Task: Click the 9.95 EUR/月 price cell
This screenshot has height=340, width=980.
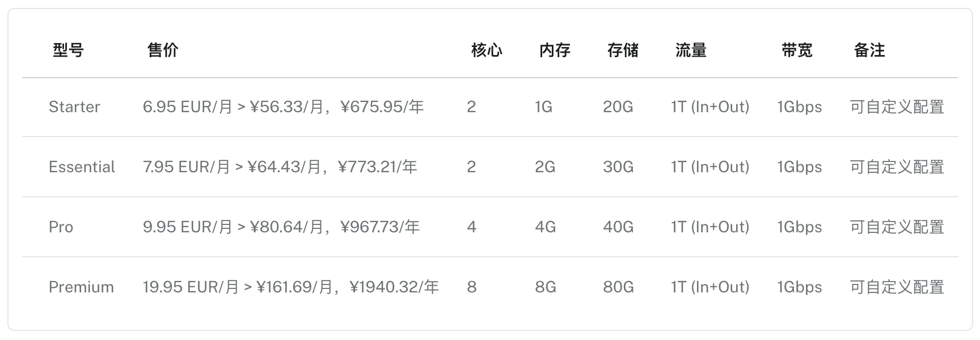Action: point(281,227)
